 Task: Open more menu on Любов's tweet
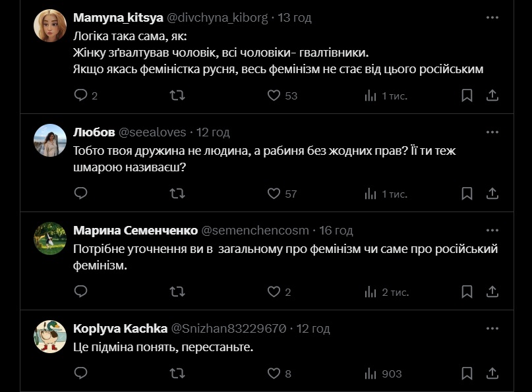[x=492, y=132]
